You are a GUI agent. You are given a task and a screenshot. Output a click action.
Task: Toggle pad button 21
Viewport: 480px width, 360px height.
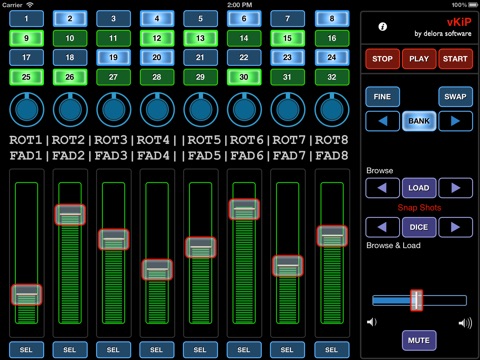[200, 58]
